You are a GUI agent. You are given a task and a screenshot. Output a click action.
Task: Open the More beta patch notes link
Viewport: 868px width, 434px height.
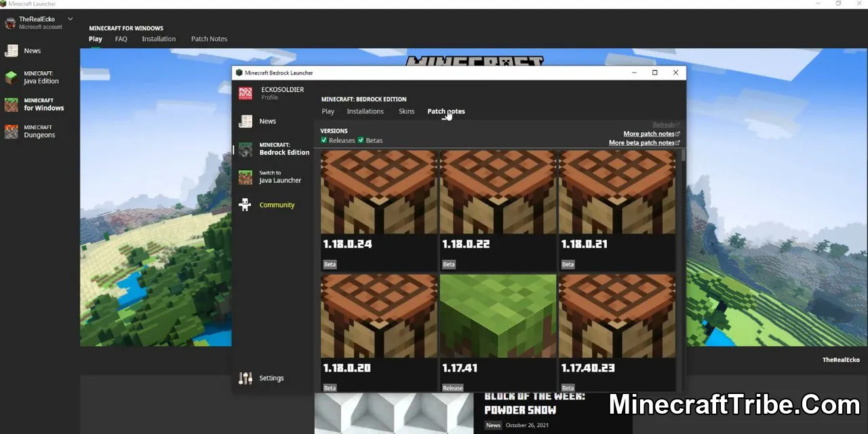[x=644, y=142]
